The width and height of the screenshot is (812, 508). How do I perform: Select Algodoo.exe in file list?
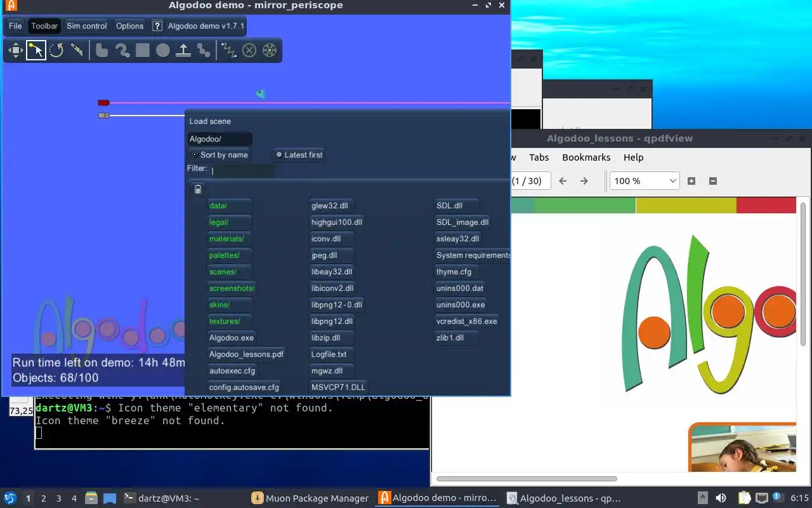[232, 338]
